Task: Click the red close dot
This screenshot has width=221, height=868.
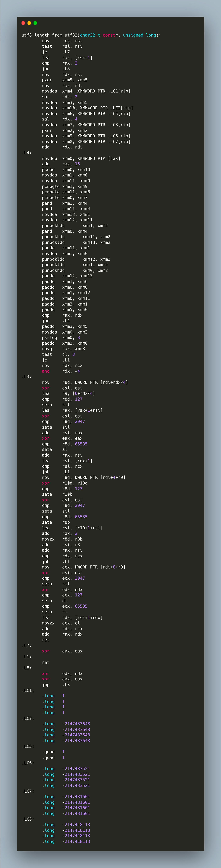Action: (23, 23)
